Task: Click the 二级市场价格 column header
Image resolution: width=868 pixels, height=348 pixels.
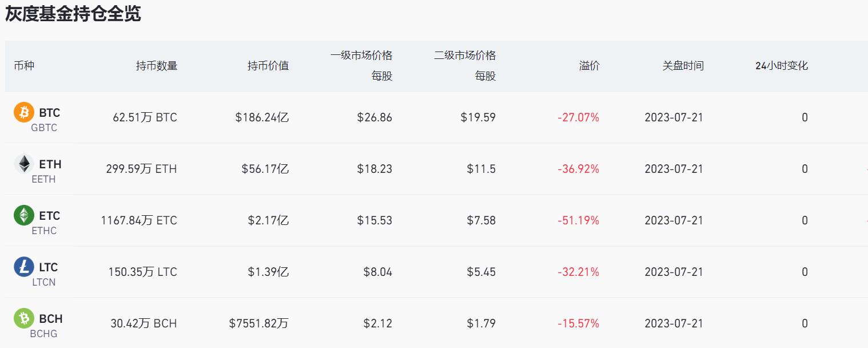Action: point(465,56)
